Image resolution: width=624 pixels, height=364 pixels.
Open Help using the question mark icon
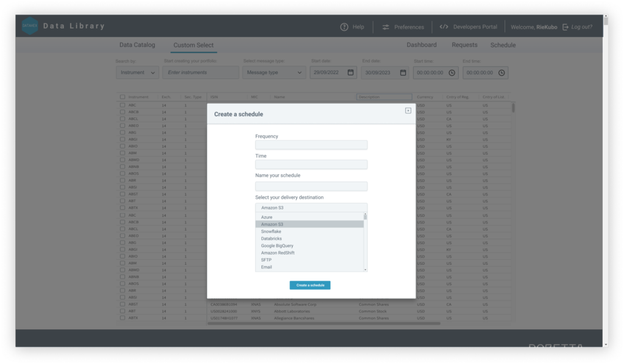(x=343, y=27)
